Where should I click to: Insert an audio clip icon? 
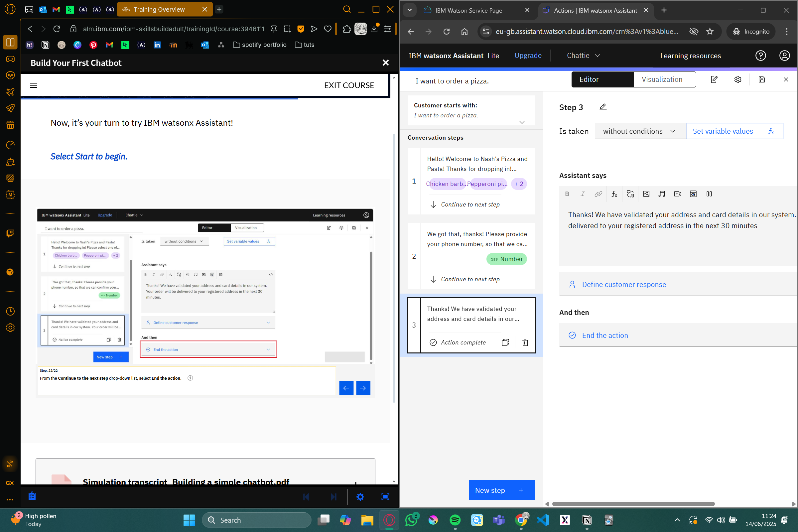(662, 194)
